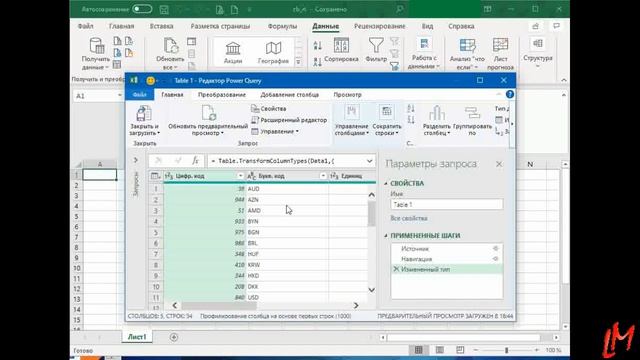Click the smiley feedback icon in Power Query title bar
Viewport: 640px width, 360px height.
click(151, 81)
